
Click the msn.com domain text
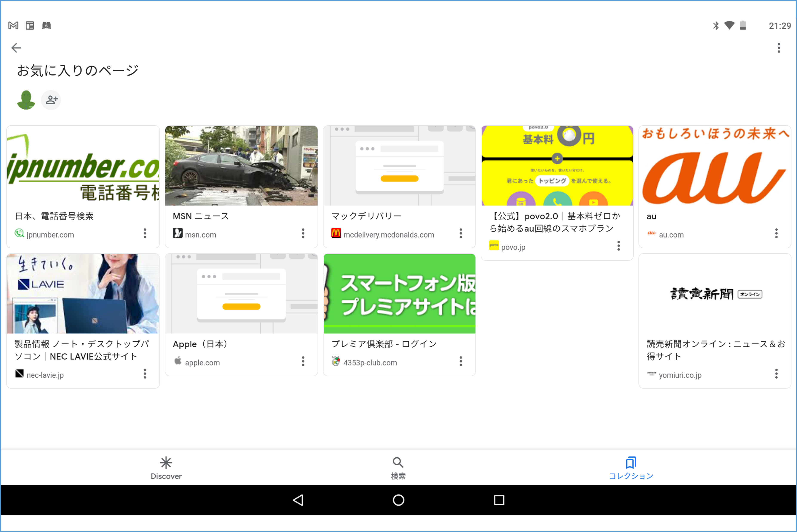201,235
